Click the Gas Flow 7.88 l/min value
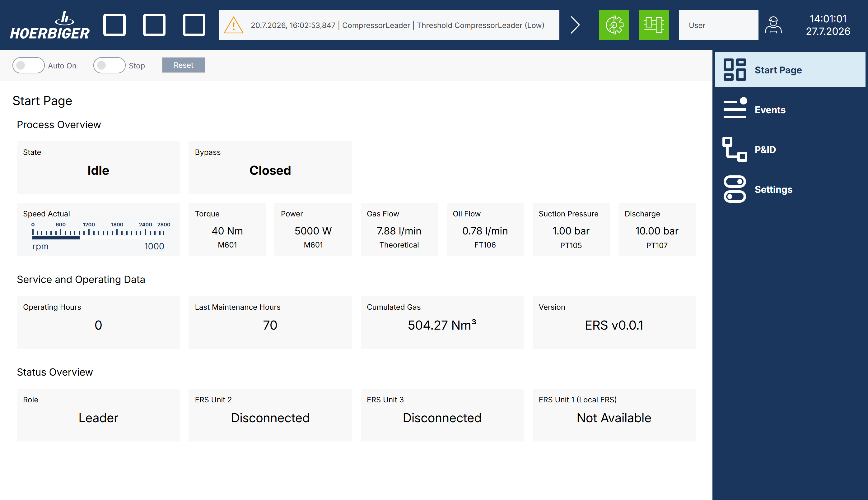The height and width of the screenshot is (500, 868). 399,231
